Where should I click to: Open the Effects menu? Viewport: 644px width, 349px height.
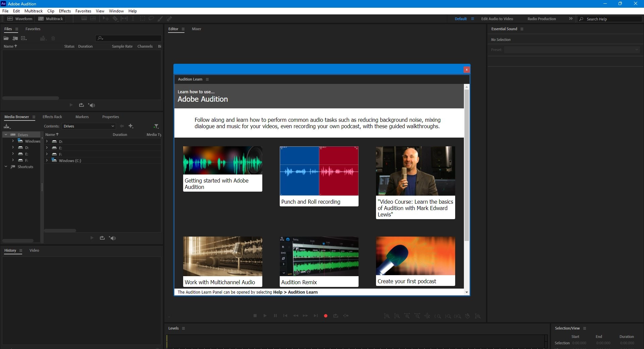[x=64, y=11]
